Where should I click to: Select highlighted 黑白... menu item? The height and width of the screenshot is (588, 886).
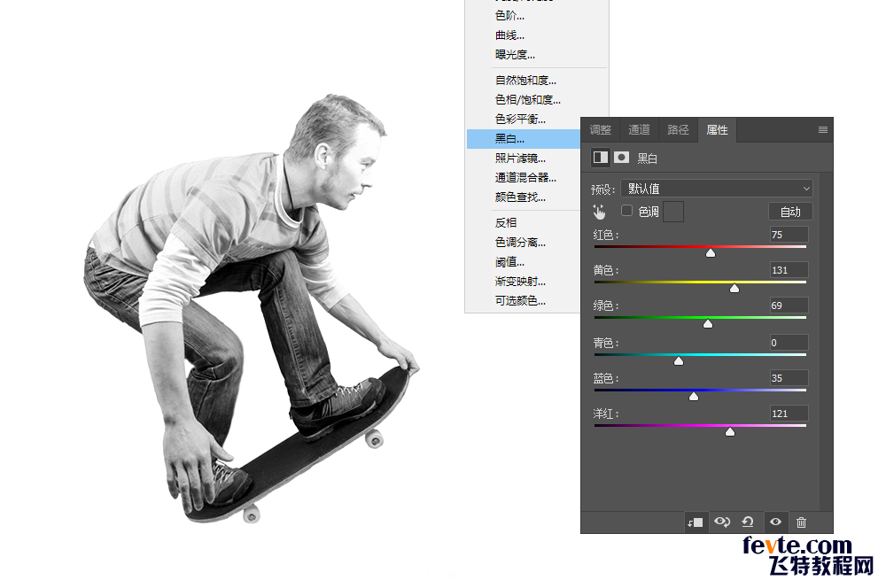coord(524,138)
